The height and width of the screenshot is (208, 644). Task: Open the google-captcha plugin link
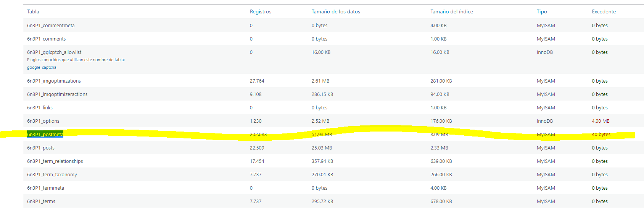pyautogui.click(x=42, y=67)
